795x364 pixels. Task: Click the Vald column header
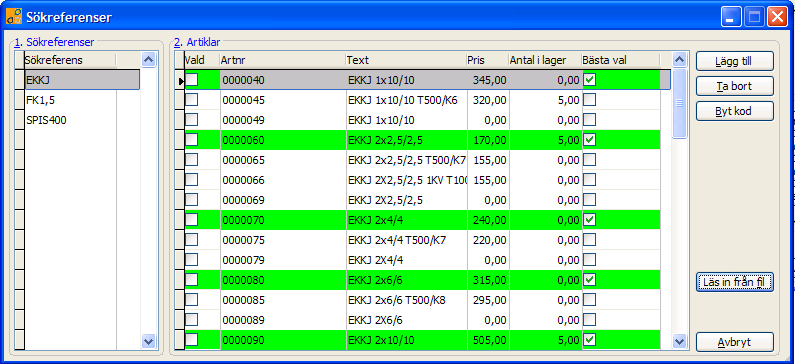pyautogui.click(x=202, y=60)
